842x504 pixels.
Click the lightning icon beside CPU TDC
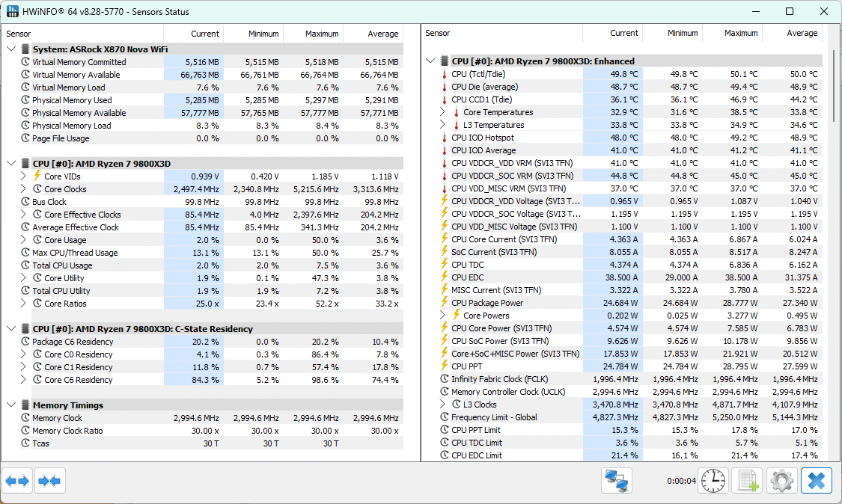pos(445,264)
